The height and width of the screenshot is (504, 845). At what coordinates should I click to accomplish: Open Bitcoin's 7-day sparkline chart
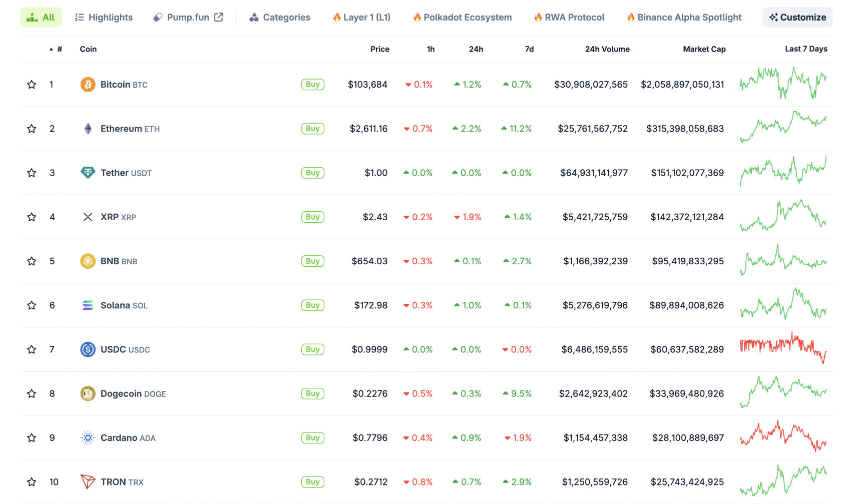[x=783, y=83]
